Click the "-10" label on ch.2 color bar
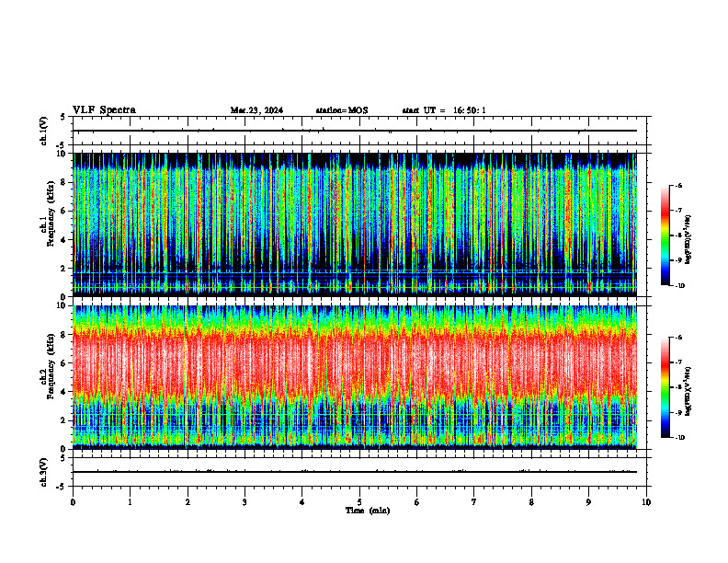This screenshot has width=728, height=563. click(679, 438)
